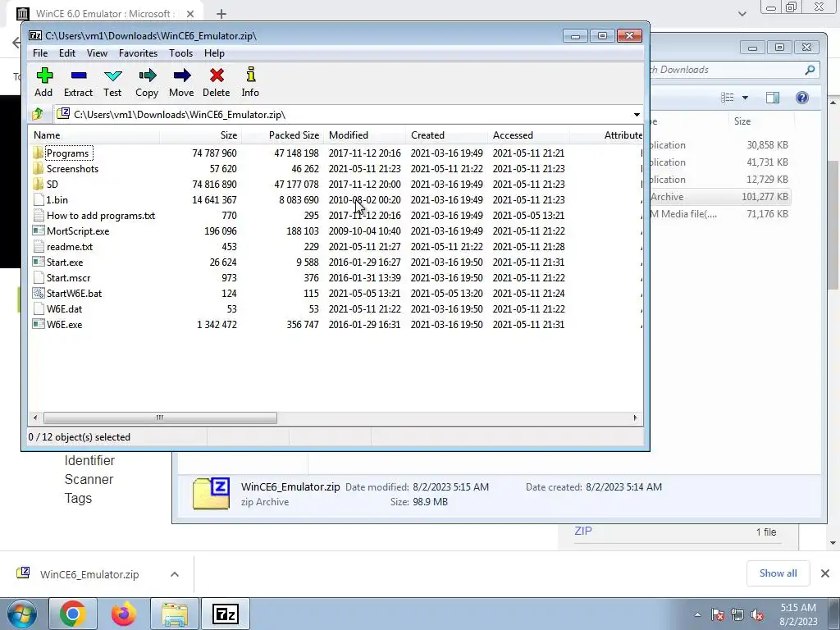Open Windows Explorer taskbar icon
840x630 pixels.
pos(175,614)
